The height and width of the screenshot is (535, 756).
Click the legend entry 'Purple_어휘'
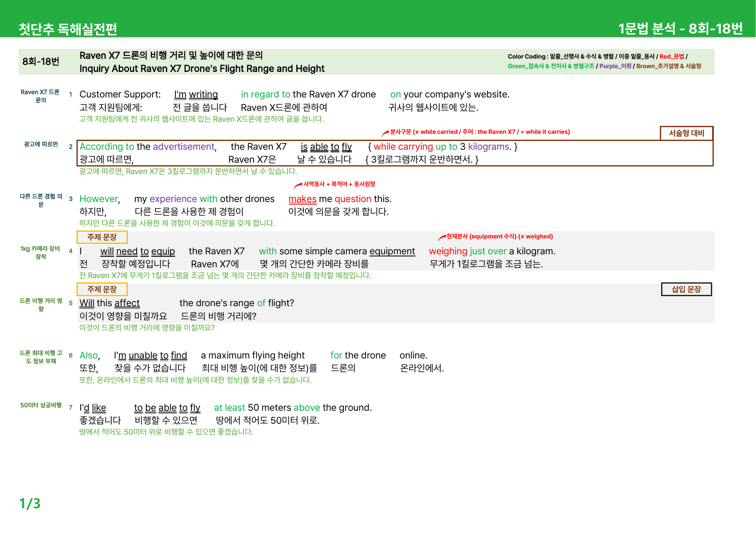pos(615,66)
